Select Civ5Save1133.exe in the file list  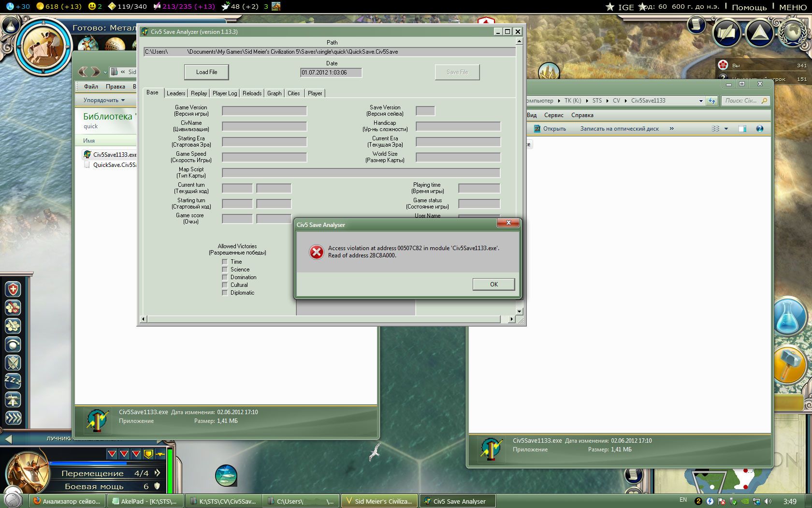114,155
